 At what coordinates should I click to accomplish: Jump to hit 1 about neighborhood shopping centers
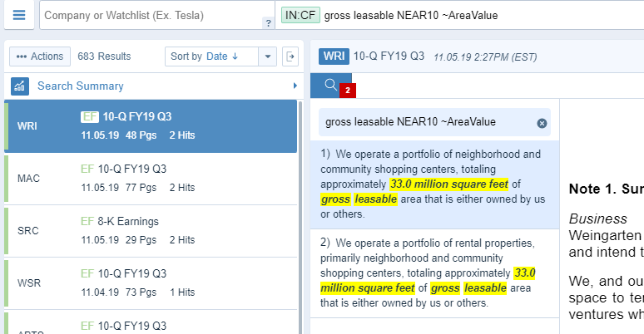point(434,184)
